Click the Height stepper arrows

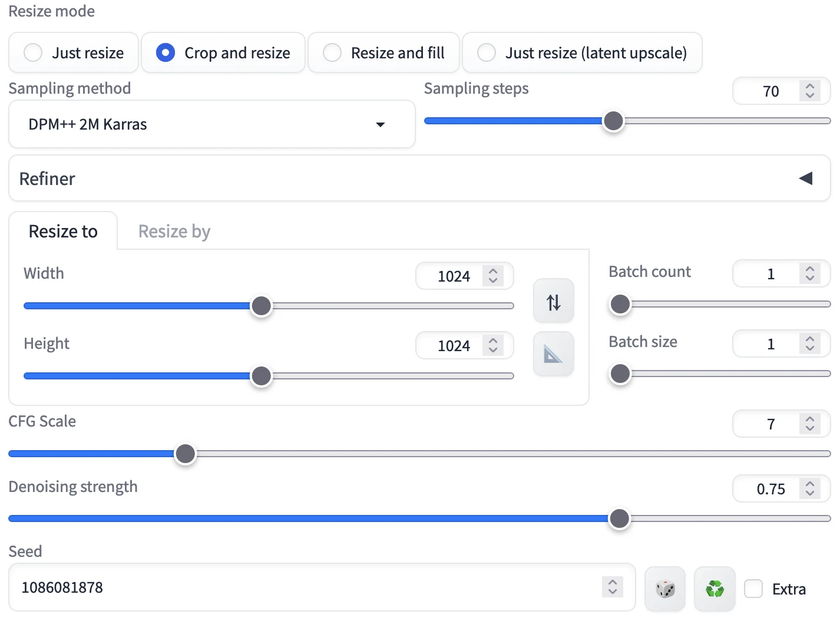pos(493,345)
